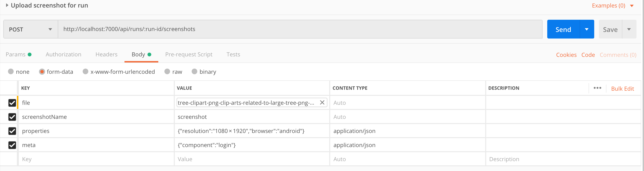
Task: Open the Pre-request Script tab
Action: (x=189, y=54)
